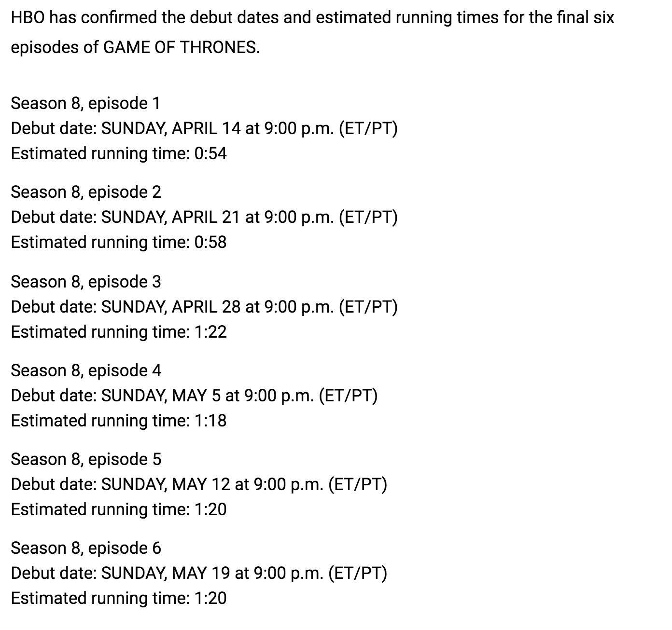
Task: Click episode 3 debut date, April 28
Action: pos(204,307)
